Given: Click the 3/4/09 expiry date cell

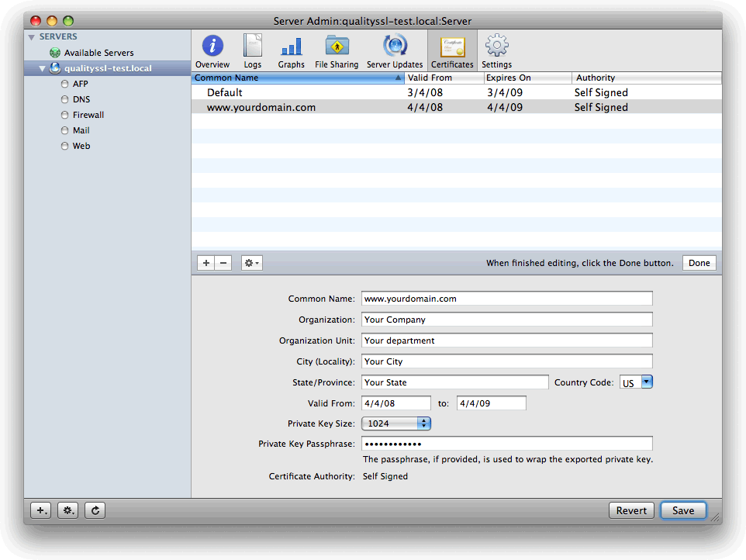Looking at the screenshot, I should click(x=505, y=92).
